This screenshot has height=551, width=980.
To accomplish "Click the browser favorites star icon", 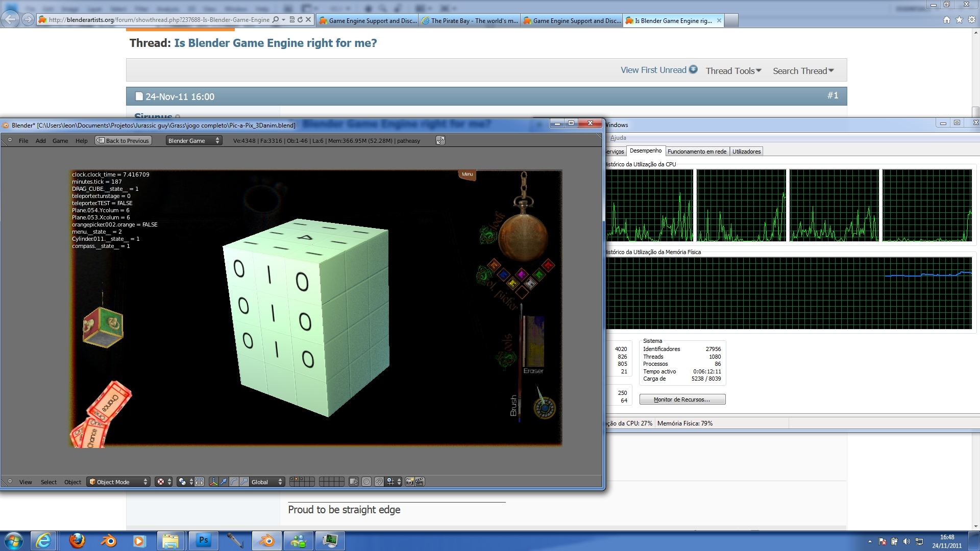I will coord(959,19).
